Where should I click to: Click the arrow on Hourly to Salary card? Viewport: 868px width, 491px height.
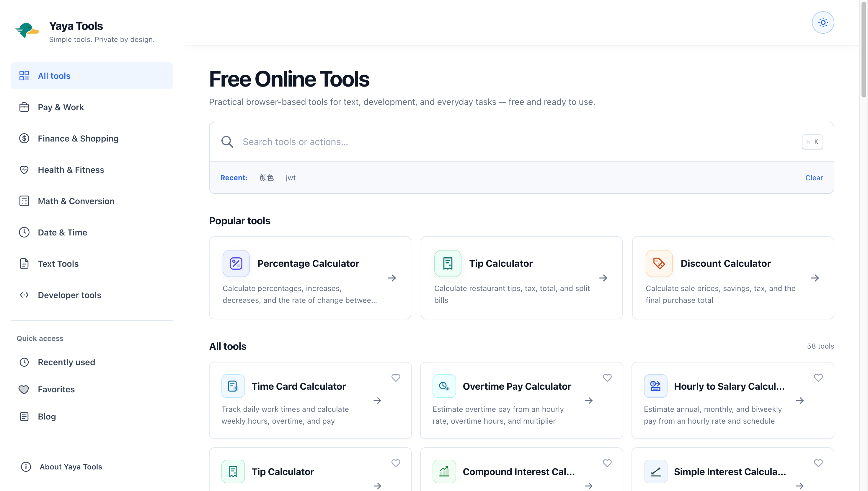coord(800,400)
